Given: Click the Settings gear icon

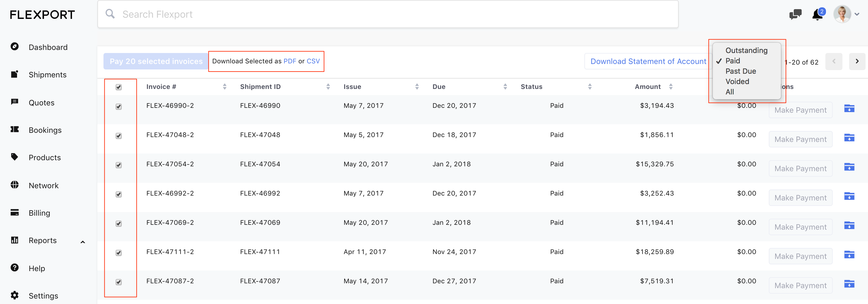Looking at the screenshot, I should point(15,295).
